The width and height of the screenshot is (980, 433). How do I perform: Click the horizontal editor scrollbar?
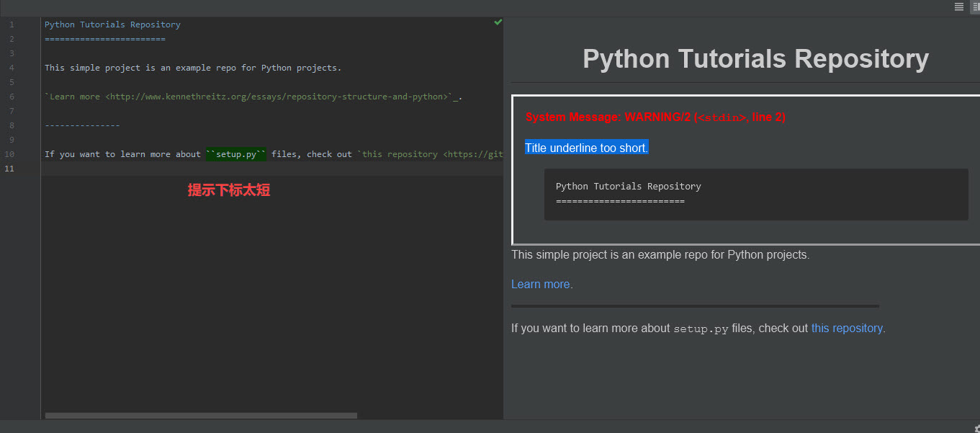click(x=201, y=416)
